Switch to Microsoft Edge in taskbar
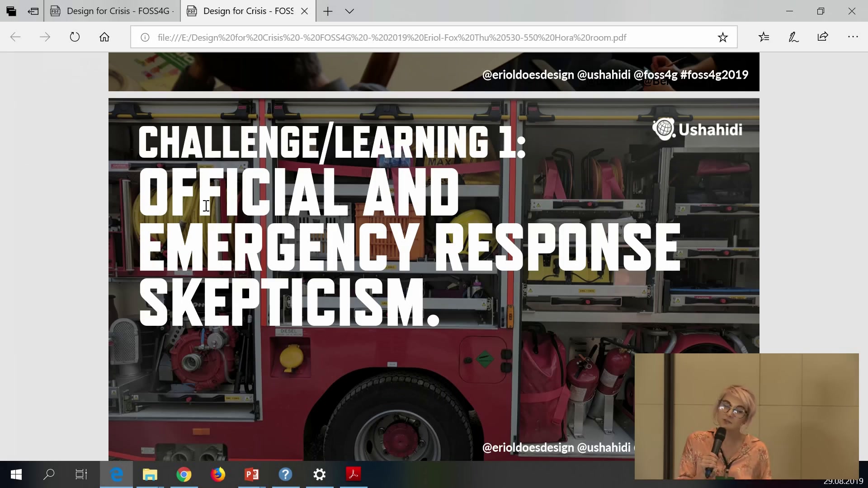Image resolution: width=868 pixels, height=488 pixels. [117, 474]
